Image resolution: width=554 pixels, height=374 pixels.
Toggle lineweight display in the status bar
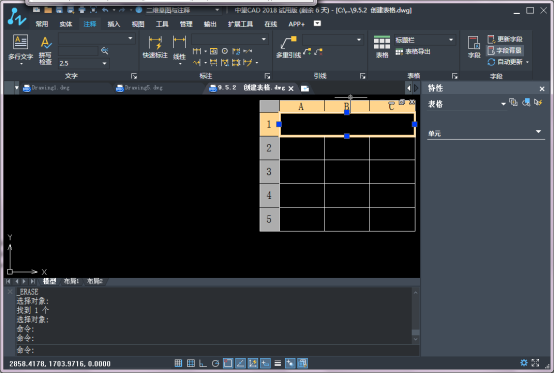[x=278, y=363]
